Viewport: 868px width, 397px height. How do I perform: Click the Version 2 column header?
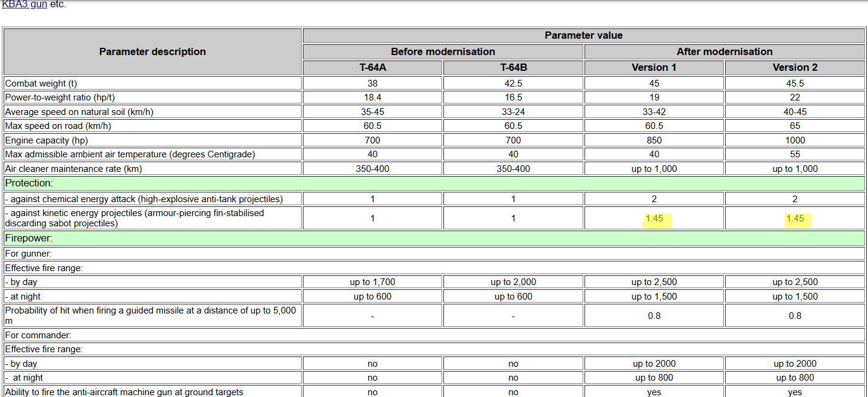pos(795,68)
